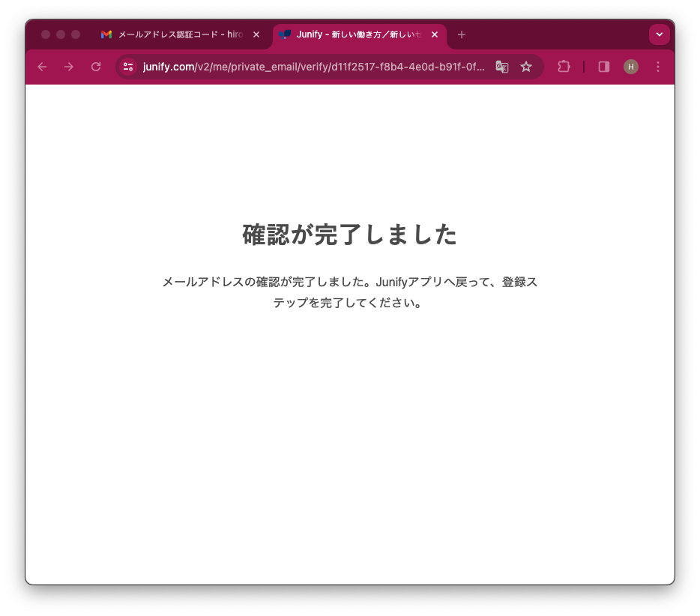
Task: Toggle the browser side panel
Action: pyautogui.click(x=604, y=67)
